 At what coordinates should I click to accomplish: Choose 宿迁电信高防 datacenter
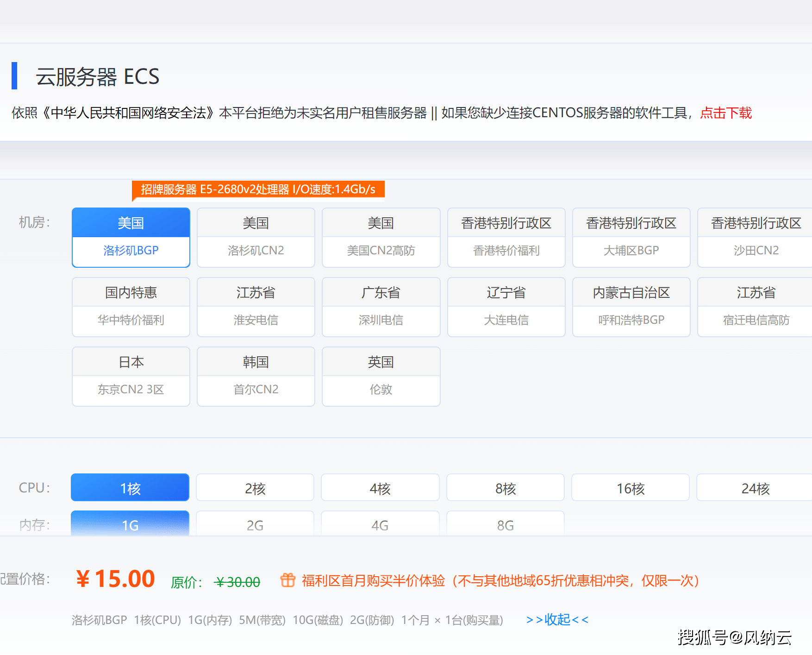click(x=755, y=307)
